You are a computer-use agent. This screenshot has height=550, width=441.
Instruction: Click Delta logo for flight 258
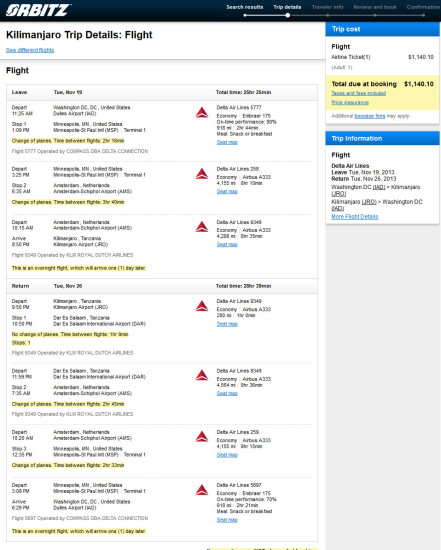click(x=202, y=174)
